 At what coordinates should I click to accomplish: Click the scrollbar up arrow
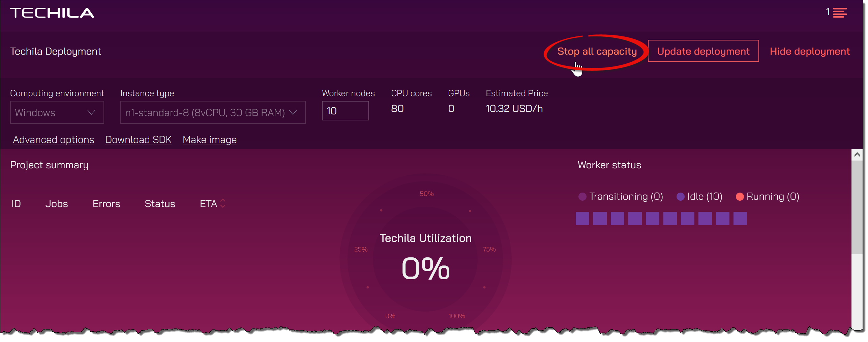point(857,155)
